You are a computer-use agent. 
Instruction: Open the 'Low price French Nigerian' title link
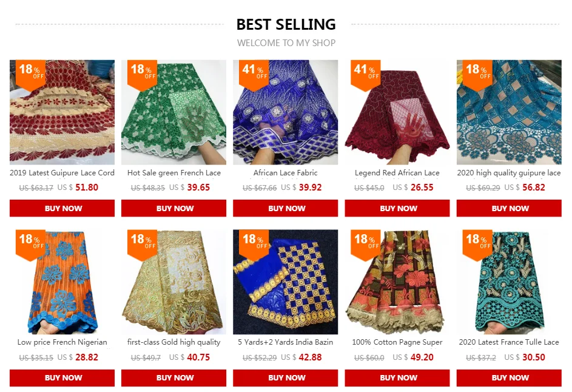point(62,342)
